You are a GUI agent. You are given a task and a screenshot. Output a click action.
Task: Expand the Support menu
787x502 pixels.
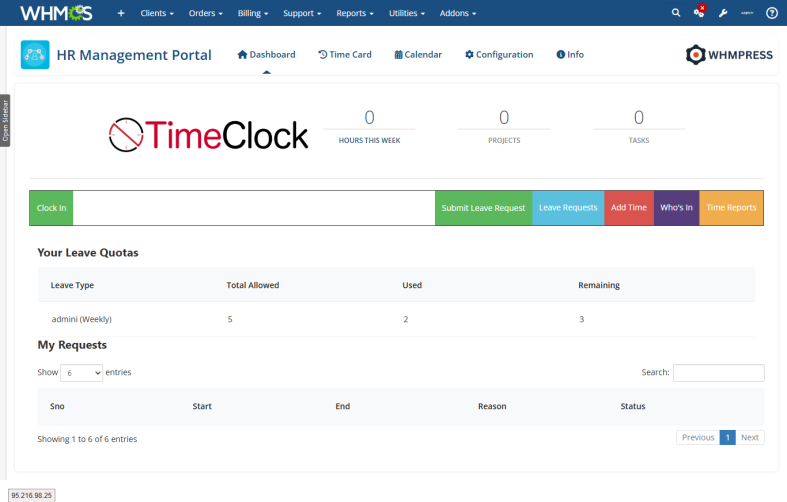click(x=302, y=13)
